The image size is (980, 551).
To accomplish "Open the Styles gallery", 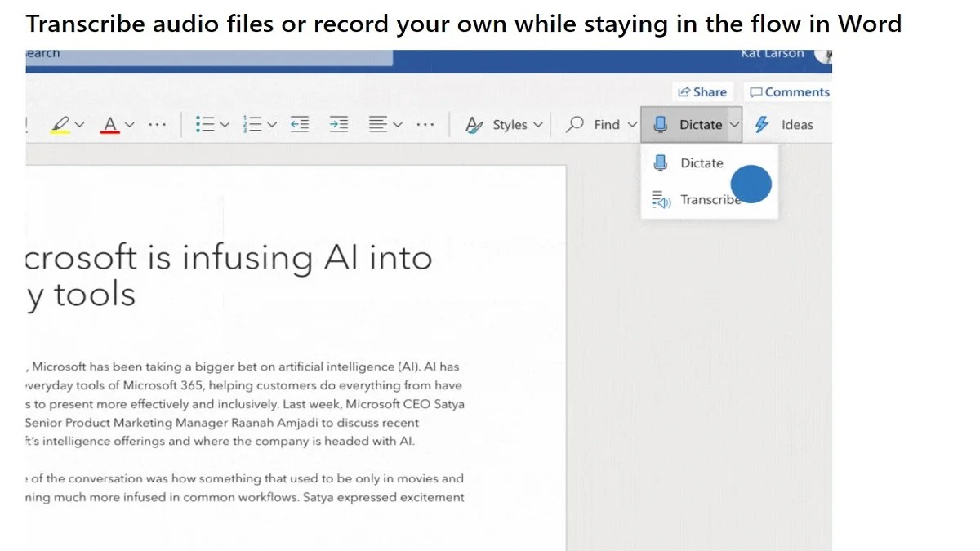I will point(497,125).
